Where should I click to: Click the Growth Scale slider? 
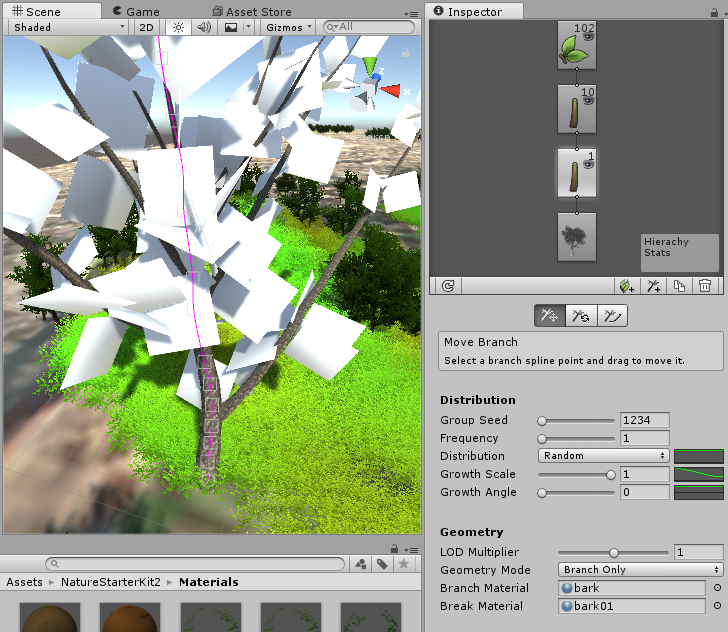click(x=576, y=474)
